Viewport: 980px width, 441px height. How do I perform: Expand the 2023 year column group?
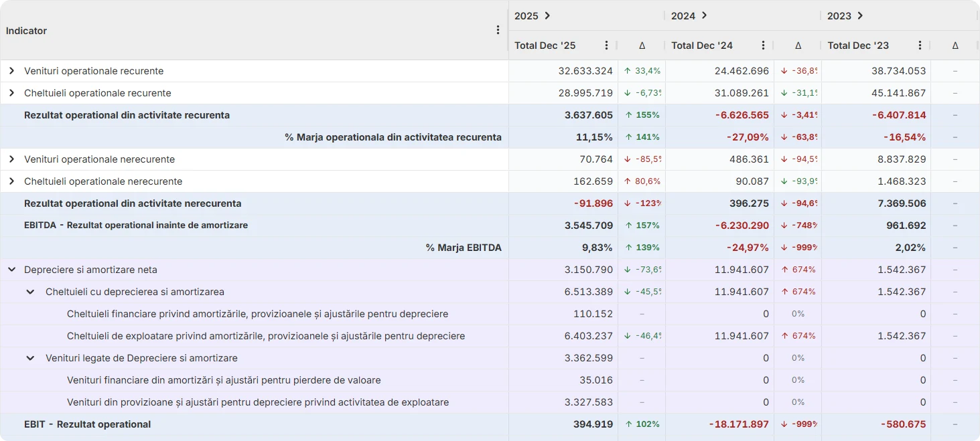point(860,15)
